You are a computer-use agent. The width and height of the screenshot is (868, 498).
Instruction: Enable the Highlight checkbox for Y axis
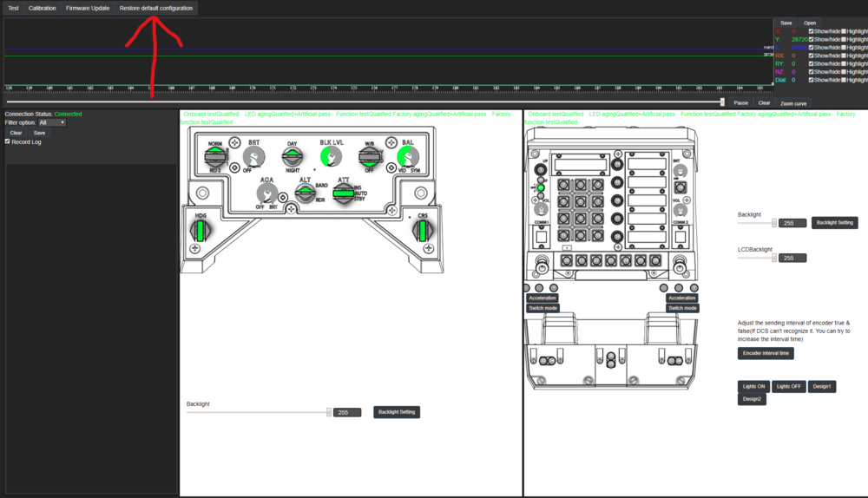click(x=844, y=39)
